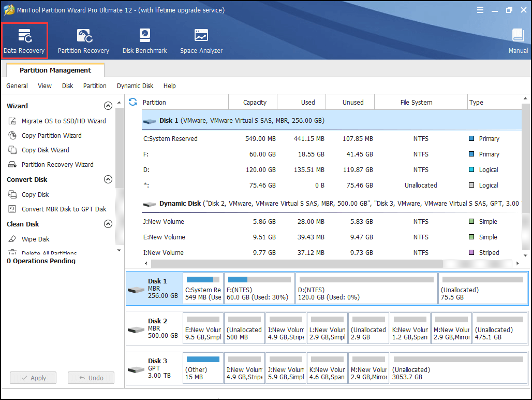The height and width of the screenshot is (400, 532).
Task: Click the Undo button
Action: (x=91, y=378)
